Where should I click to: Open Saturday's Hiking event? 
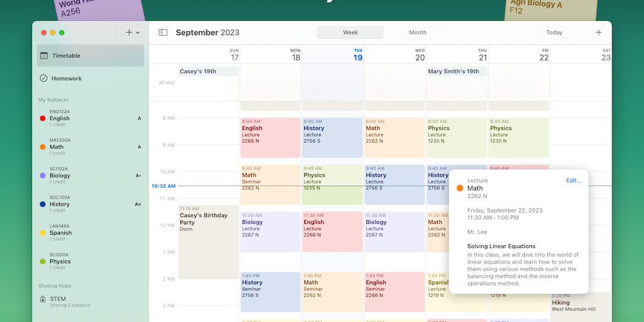tap(580, 306)
